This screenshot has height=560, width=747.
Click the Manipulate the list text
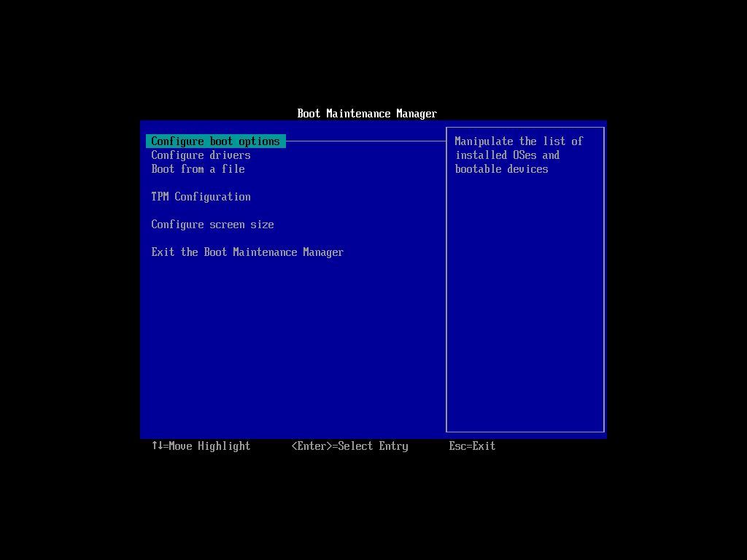519,141
